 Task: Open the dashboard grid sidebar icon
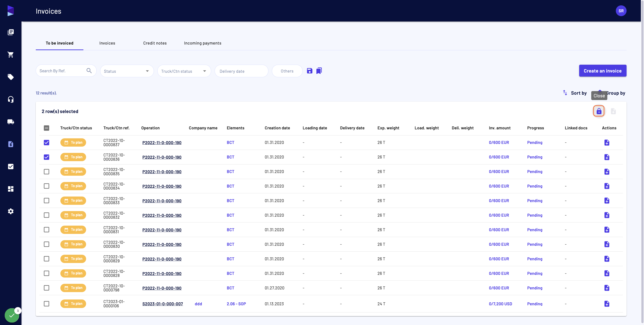pos(11,189)
